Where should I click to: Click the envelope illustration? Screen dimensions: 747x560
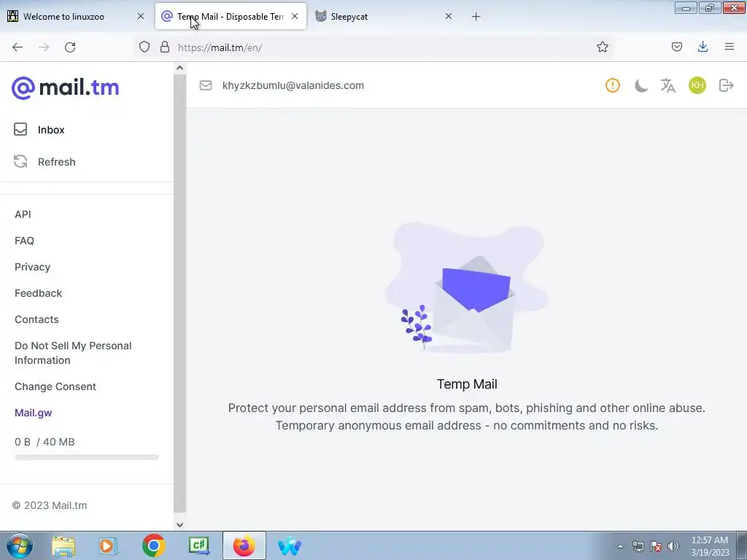467,289
